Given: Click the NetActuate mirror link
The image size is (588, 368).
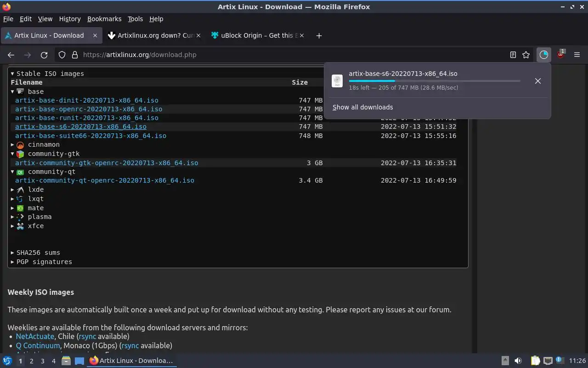Looking at the screenshot, I should pos(35,336).
